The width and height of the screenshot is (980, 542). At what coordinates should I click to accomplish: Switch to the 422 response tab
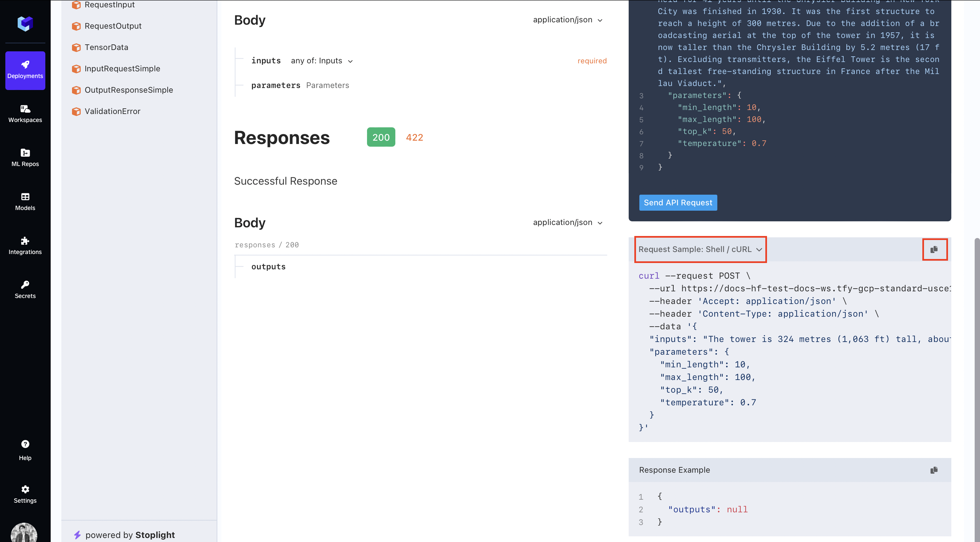(x=414, y=137)
